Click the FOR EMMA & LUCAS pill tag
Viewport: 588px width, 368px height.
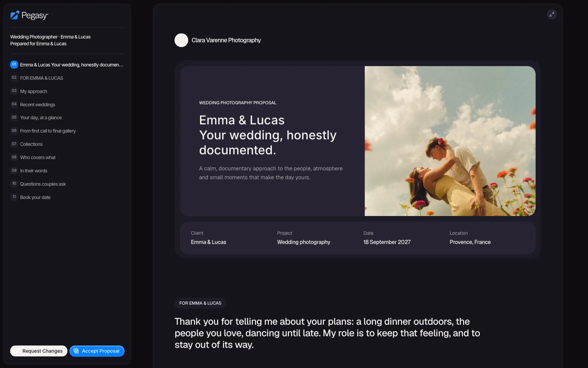tap(200, 303)
